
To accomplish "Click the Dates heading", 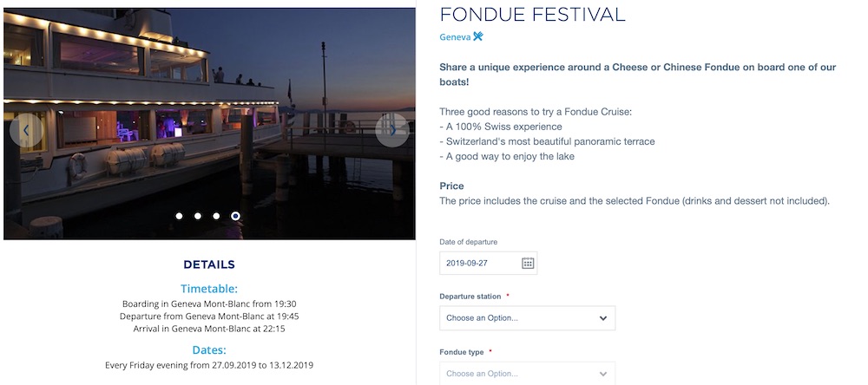I will coord(209,349).
